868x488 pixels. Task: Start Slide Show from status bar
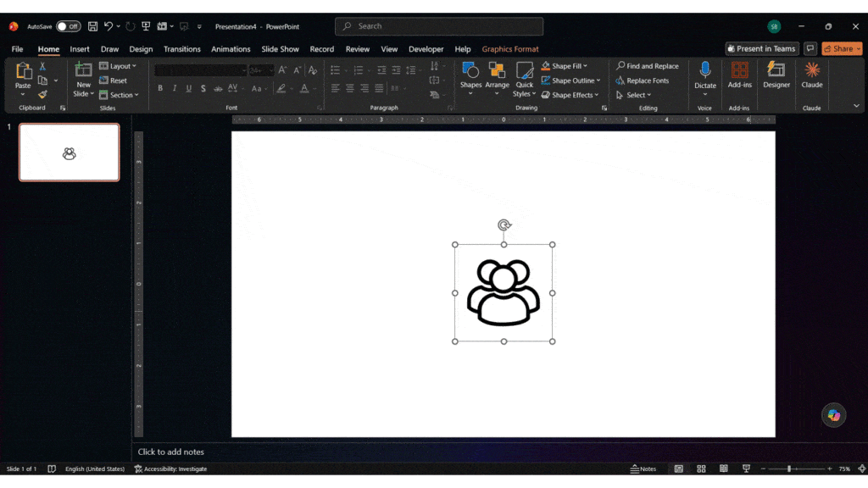(x=746, y=469)
